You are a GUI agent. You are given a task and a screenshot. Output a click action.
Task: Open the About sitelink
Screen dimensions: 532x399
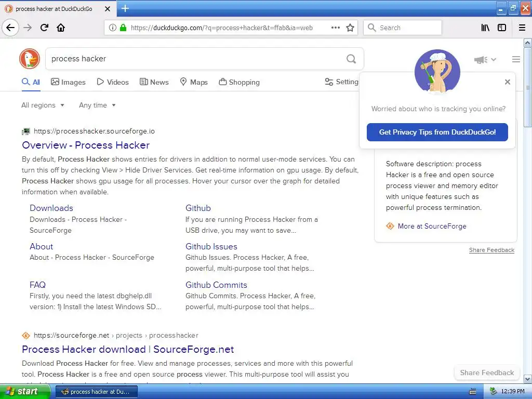[42, 246]
